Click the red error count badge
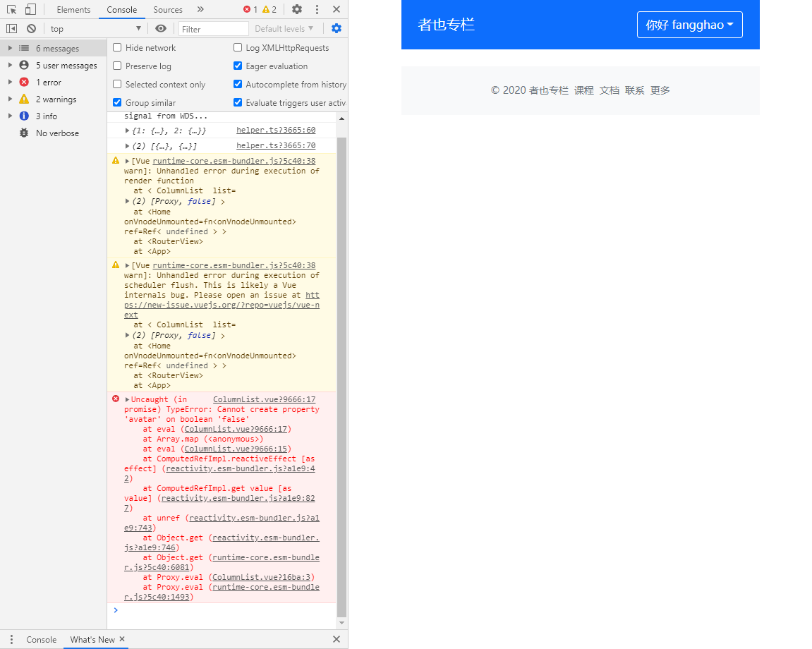 (x=250, y=9)
